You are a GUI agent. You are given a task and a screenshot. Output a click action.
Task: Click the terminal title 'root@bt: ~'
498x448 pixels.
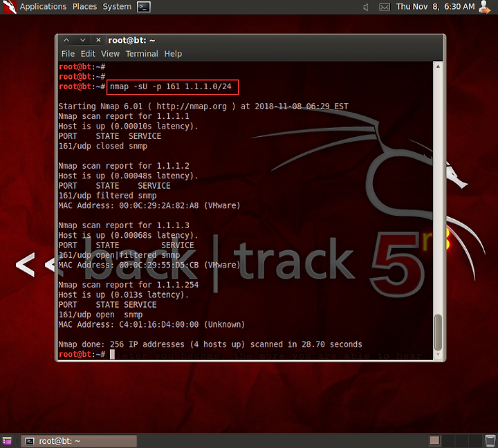131,40
